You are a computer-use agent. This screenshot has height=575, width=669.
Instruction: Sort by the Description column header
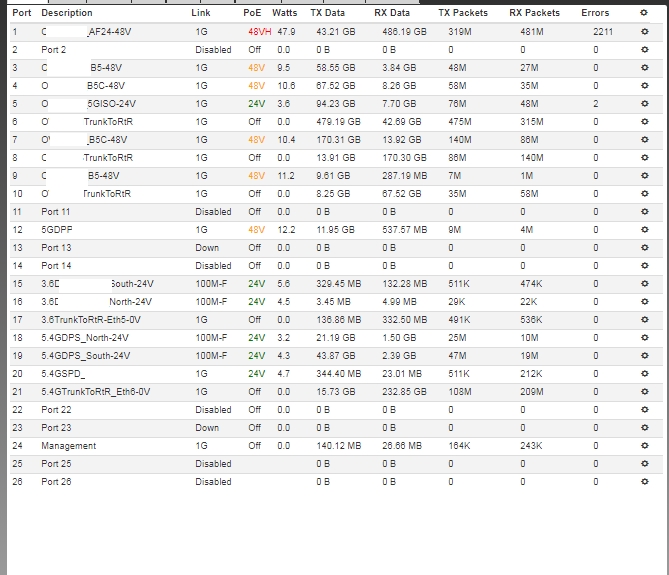coord(67,14)
